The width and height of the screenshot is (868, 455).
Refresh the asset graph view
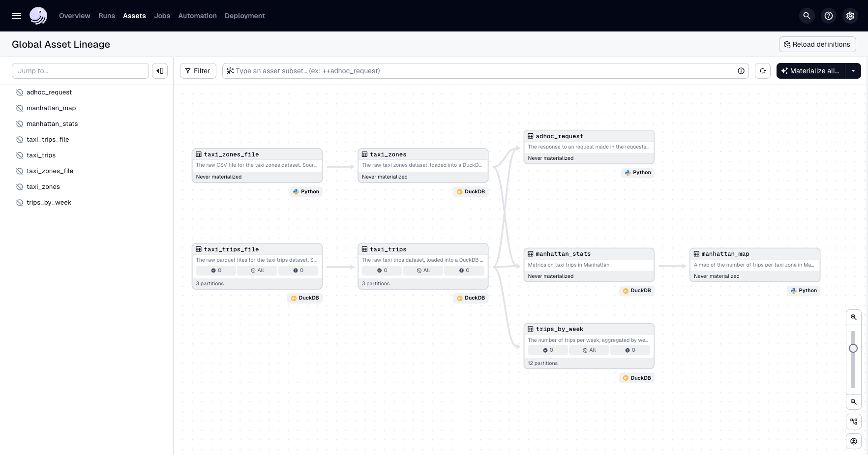[763, 71]
